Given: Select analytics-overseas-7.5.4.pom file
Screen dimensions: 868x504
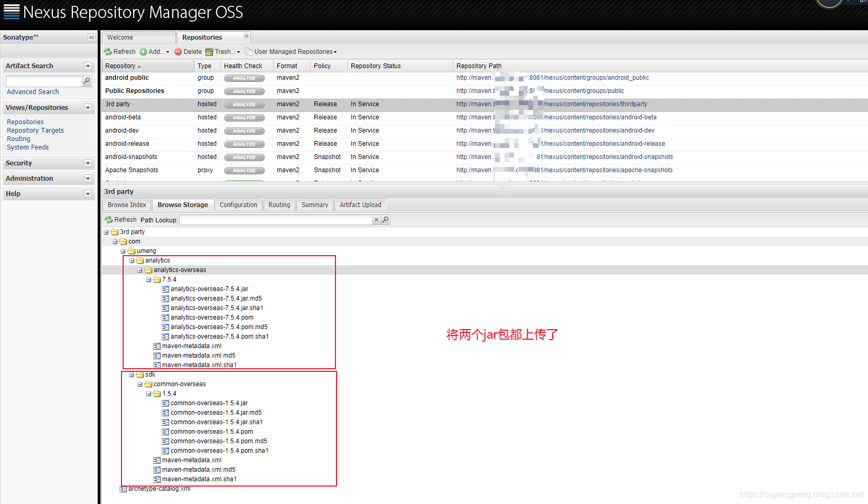Looking at the screenshot, I should [212, 318].
